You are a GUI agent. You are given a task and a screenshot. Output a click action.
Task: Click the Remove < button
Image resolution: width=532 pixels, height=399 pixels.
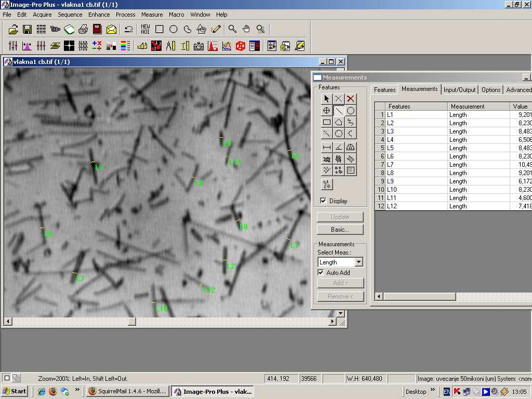click(x=341, y=297)
